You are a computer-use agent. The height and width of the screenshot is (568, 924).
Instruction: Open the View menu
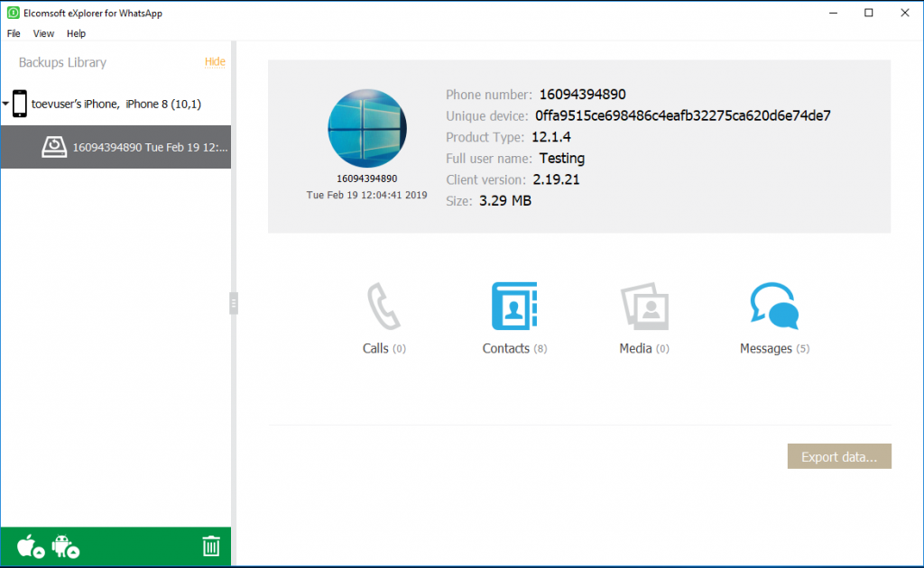click(43, 33)
